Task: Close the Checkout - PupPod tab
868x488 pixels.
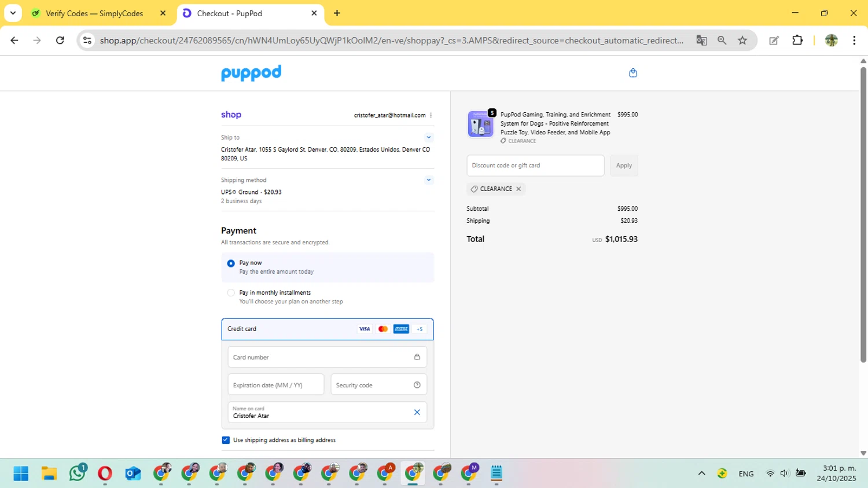Action: pos(314,13)
